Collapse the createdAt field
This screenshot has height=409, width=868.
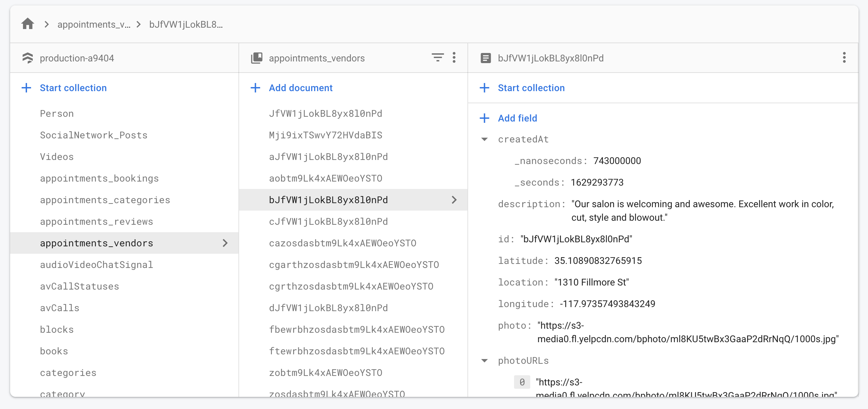click(484, 139)
